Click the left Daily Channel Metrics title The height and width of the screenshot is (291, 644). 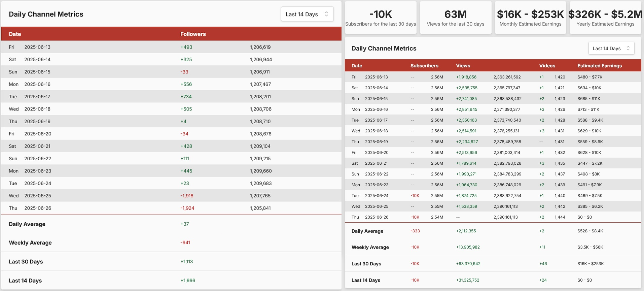(x=46, y=14)
